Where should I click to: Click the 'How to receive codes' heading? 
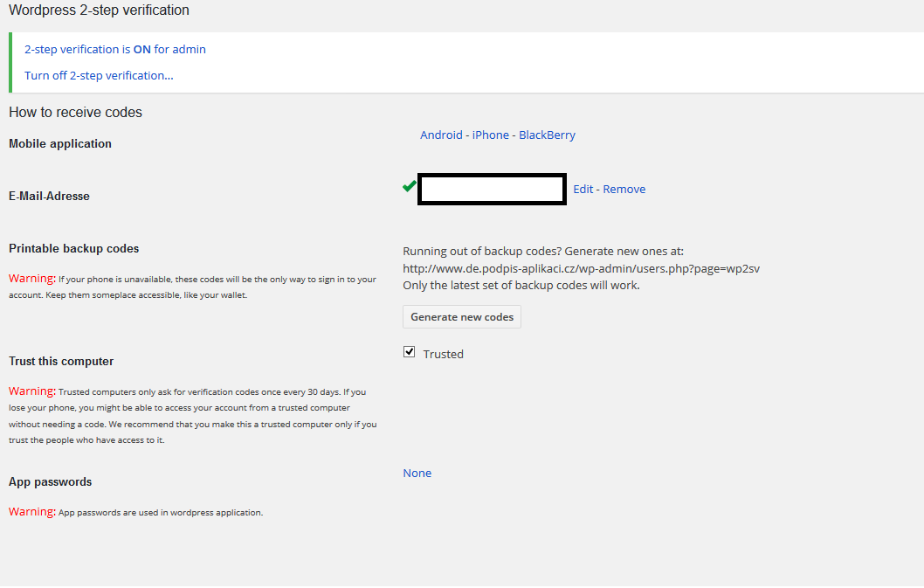75,113
